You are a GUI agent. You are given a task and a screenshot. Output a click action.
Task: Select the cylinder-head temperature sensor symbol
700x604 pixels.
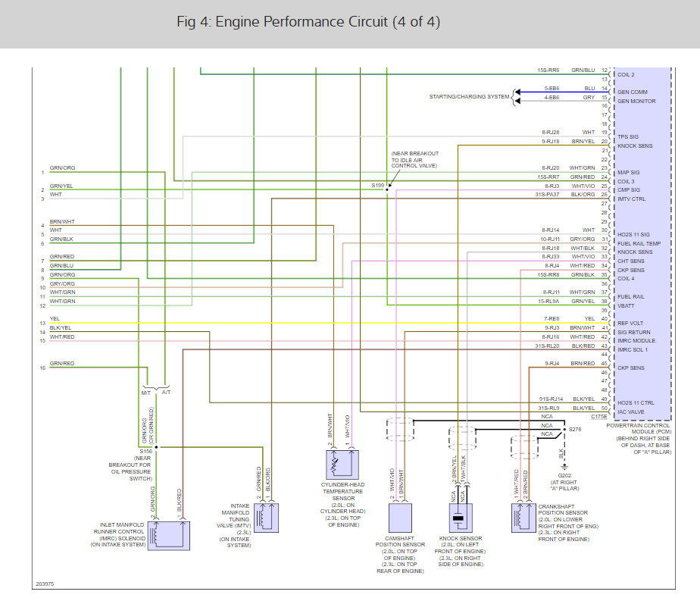(342, 465)
